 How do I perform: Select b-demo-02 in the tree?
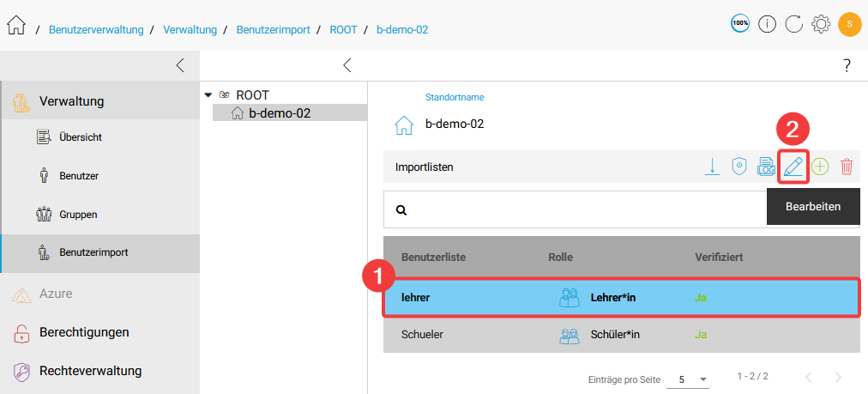click(x=279, y=112)
